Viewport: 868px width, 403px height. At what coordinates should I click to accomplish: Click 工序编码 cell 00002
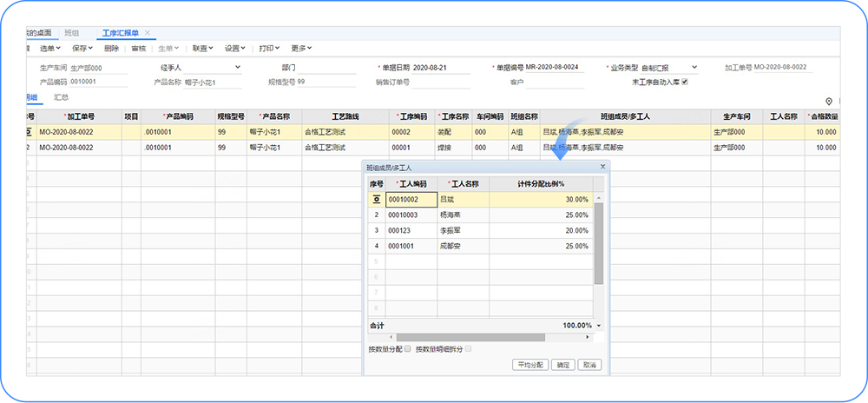coord(411,132)
